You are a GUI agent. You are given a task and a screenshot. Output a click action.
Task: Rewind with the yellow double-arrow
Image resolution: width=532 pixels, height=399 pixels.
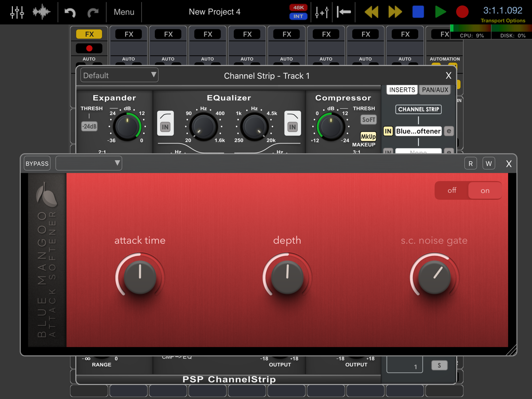[x=371, y=12]
